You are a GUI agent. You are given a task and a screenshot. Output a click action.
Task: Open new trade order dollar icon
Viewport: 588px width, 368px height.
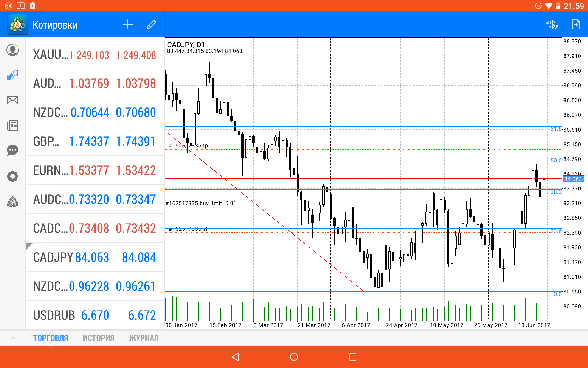tap(552, 25)
